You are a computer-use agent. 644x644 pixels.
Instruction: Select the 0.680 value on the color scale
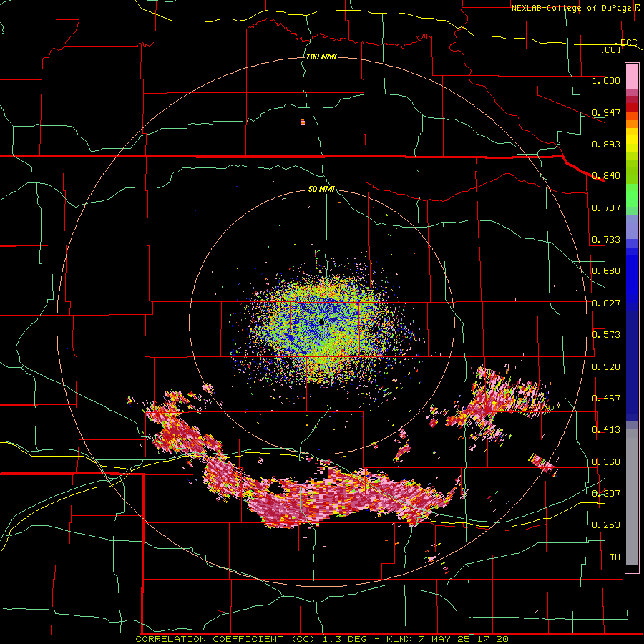click(x=606, y=271)
